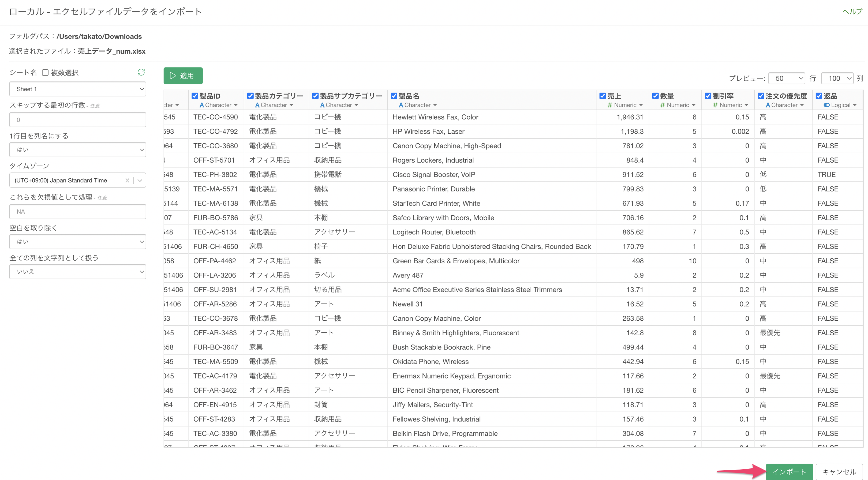
Task: Uncheck the 売上 column checkbox
Action: coord(603,96)
